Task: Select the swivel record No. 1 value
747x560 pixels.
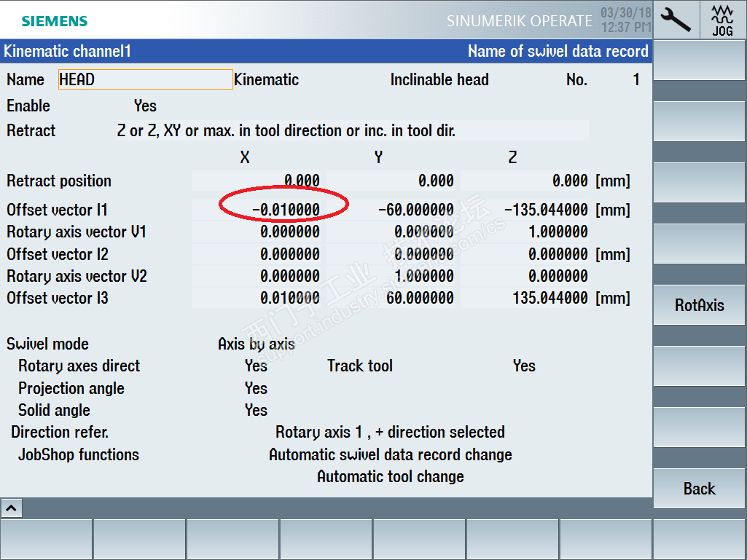Action: pos(636,79)
